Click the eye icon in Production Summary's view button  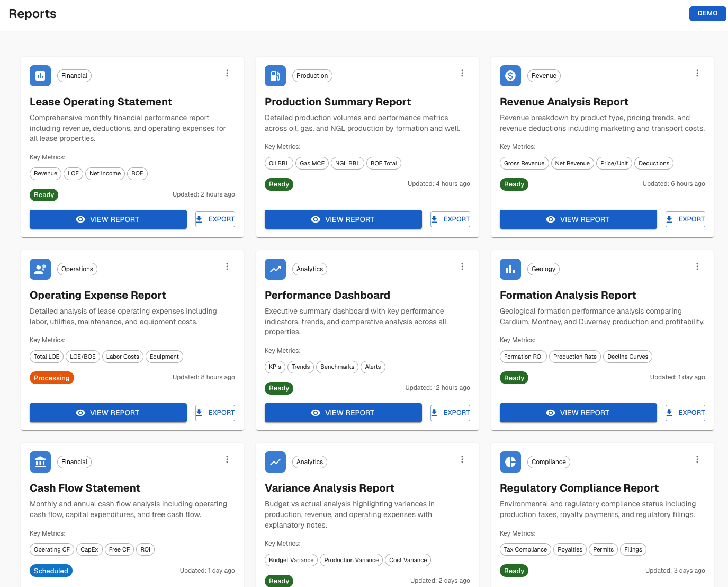tap(316, 219)
